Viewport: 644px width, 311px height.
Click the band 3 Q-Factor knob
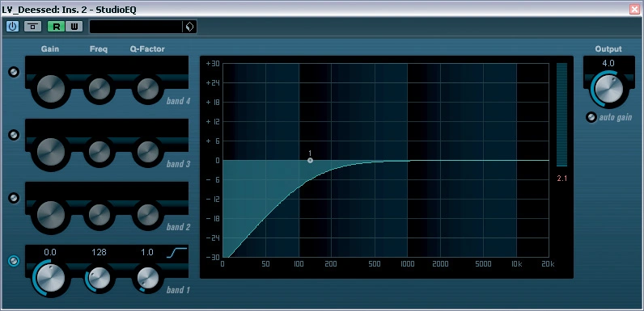[148, 151]
